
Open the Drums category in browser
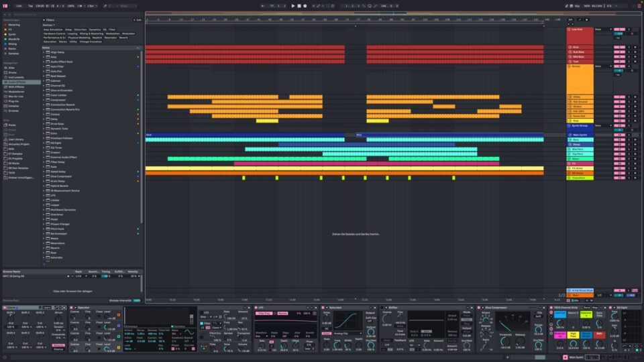[x=13, y=72]
